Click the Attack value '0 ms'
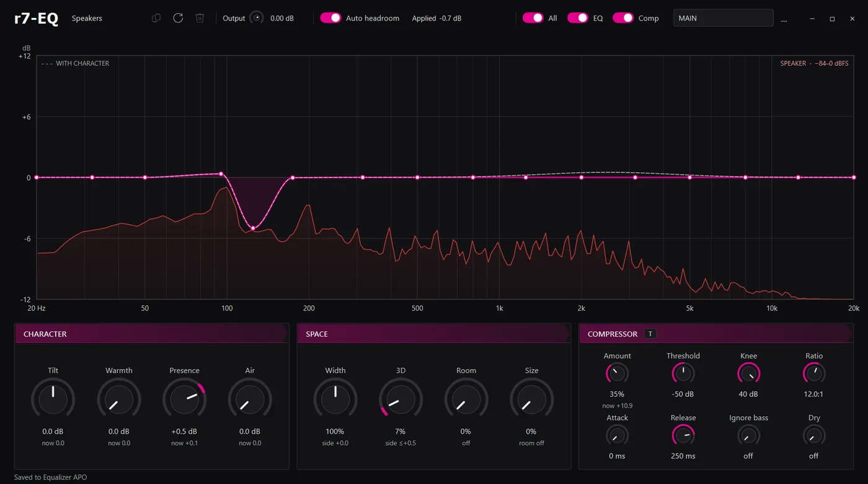Image resolution: width=868 pixels, height=484 pixels. click(617, 456)
